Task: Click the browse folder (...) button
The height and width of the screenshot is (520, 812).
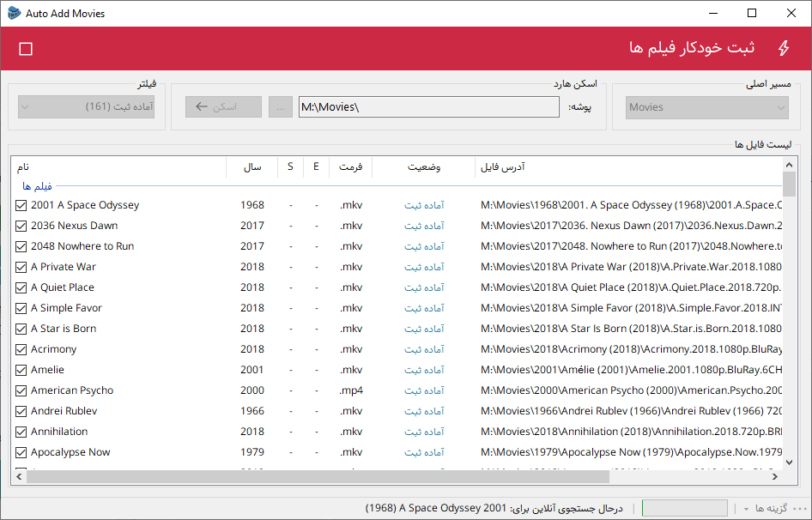Action: [x=280, y=106]
